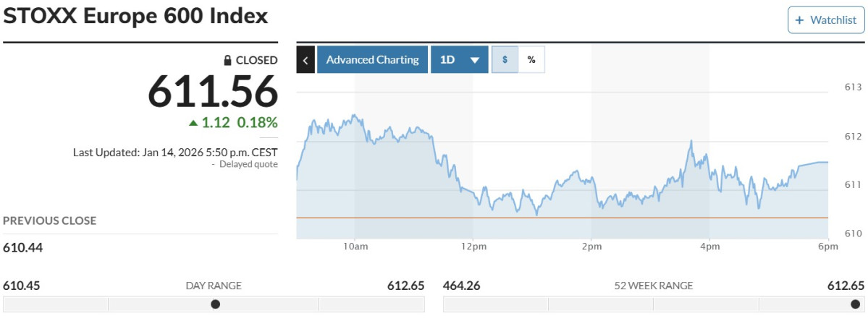Switch chart to percent change view
This screenshot has width=868, height=321.
point(531,60)
